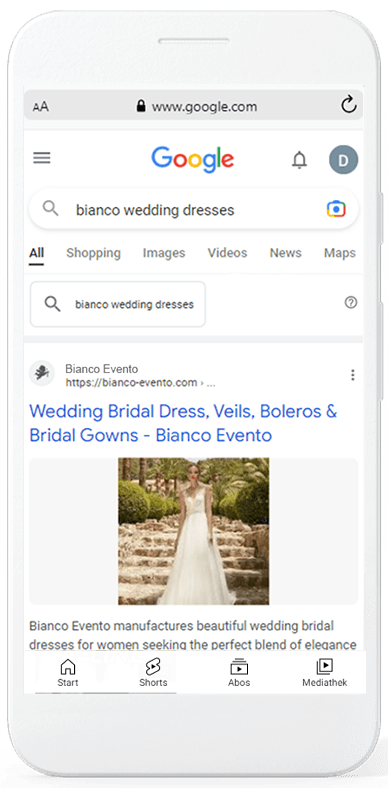Reload the page with refresh icon
This screenshot has height=788, width=388.
point(348,105)
